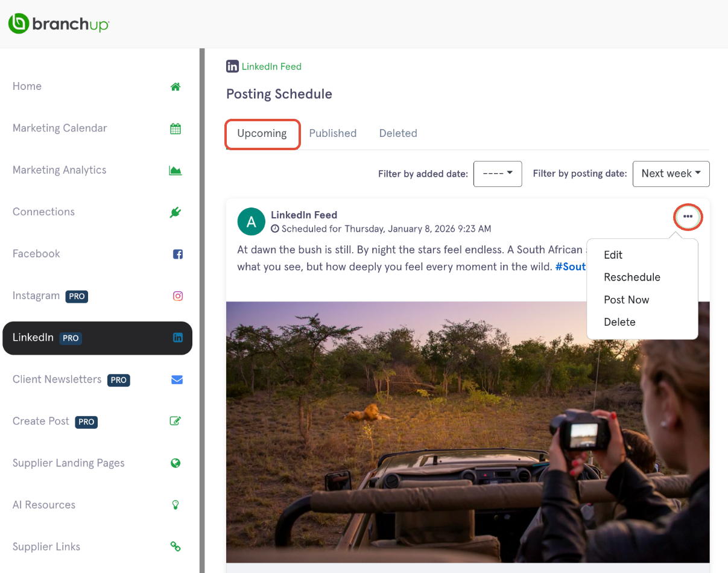Viewport: 728px width, 573px height.
Task: Open Client Newsletters section
Action: [x=97, y=379]
